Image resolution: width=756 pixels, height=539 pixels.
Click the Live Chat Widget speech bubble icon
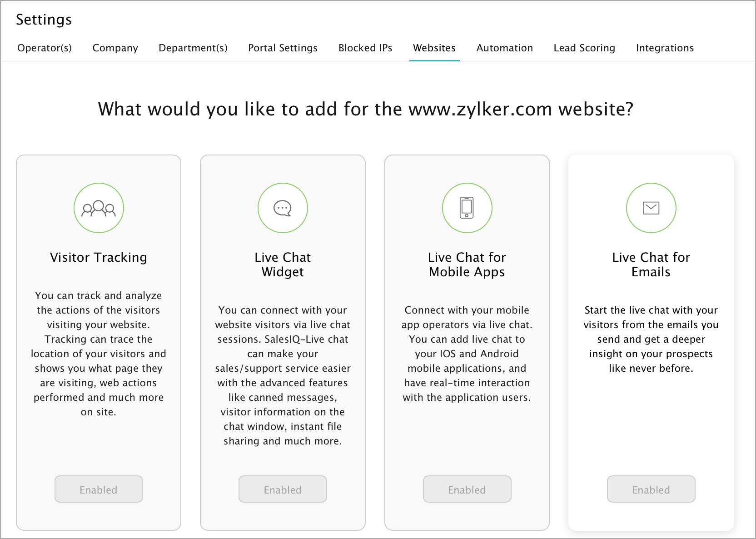pos(283,208)
